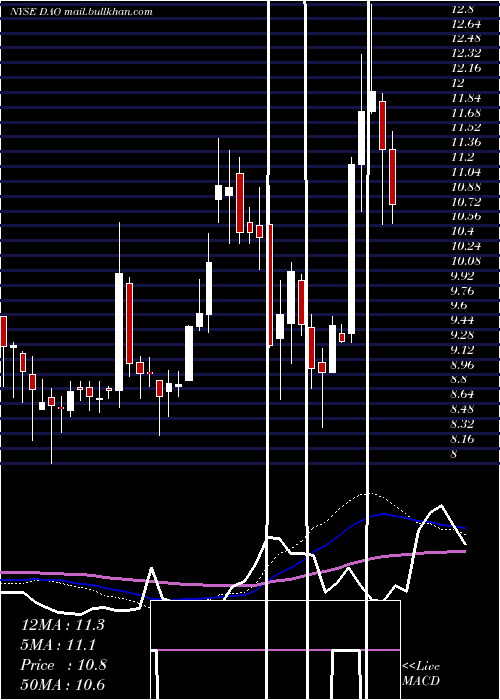
Task: Click the 8.96 price axis label
Action: coord(462,365)
